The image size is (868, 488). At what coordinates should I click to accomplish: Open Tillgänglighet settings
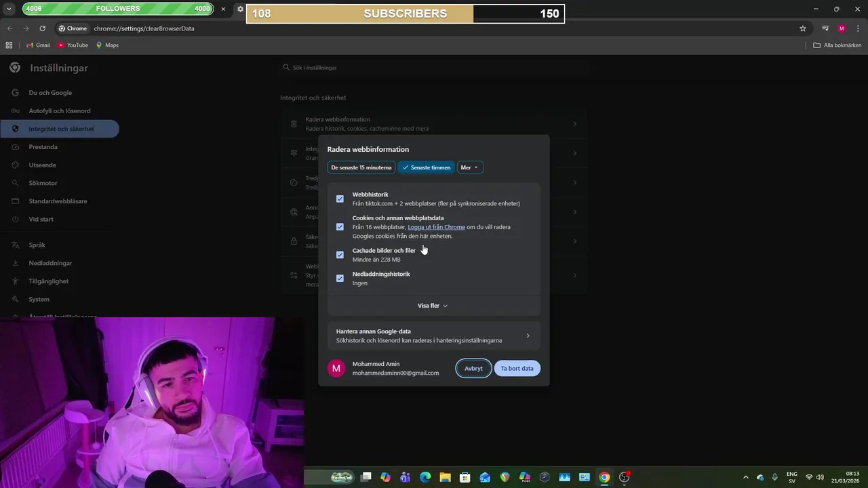(48, 281)
